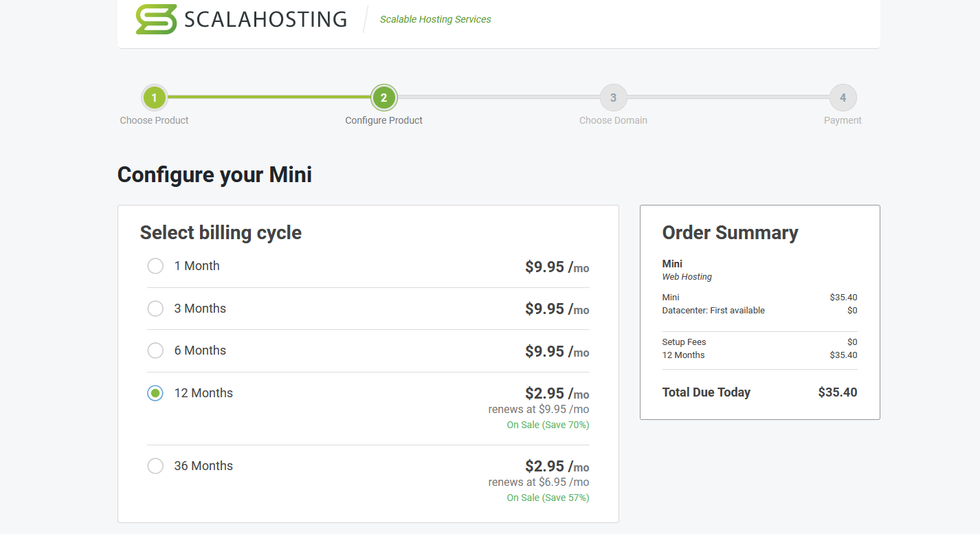Image resolution: width=980 pixels, height=534 pixels.
Task: Click the Configure Product step label
Action: (383, 120)
